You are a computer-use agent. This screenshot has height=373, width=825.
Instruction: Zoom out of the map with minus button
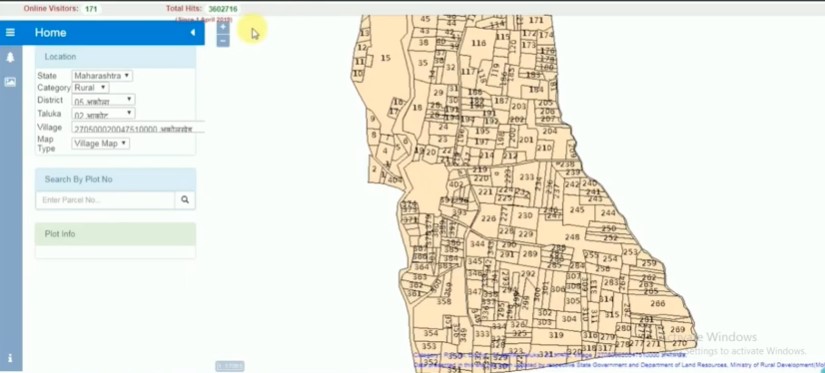tap(223, 41)
